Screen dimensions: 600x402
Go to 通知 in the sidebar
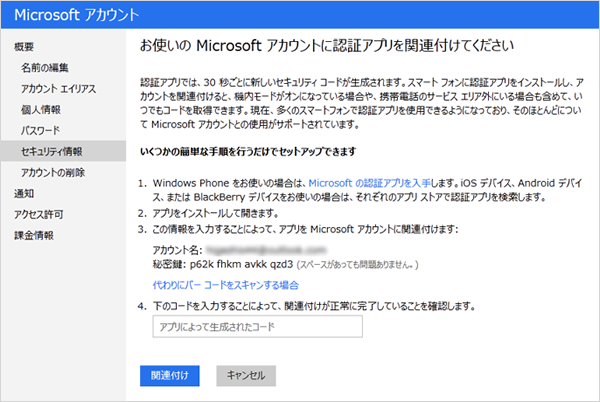tap(24, 194)
